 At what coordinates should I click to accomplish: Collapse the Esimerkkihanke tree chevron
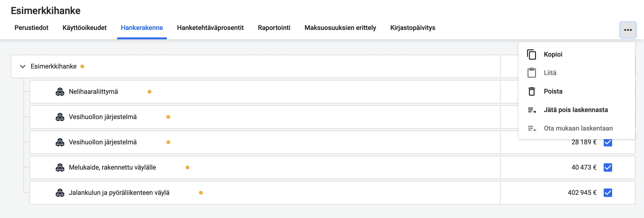tap(23, 66)
